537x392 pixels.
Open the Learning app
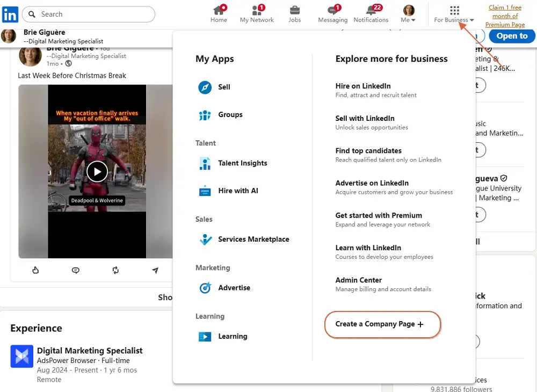click(x=233, y=336)
